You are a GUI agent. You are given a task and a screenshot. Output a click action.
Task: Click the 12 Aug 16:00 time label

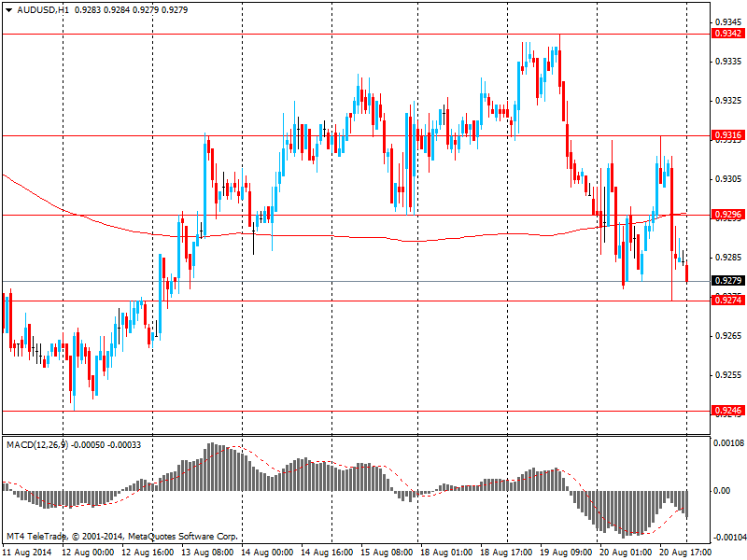click(148, 553)
